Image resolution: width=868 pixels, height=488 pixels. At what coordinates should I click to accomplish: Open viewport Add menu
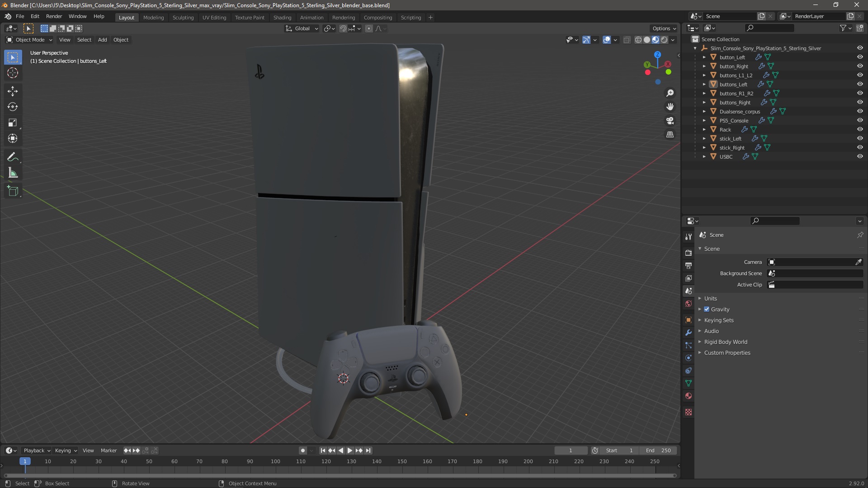(x=103, y=40)
